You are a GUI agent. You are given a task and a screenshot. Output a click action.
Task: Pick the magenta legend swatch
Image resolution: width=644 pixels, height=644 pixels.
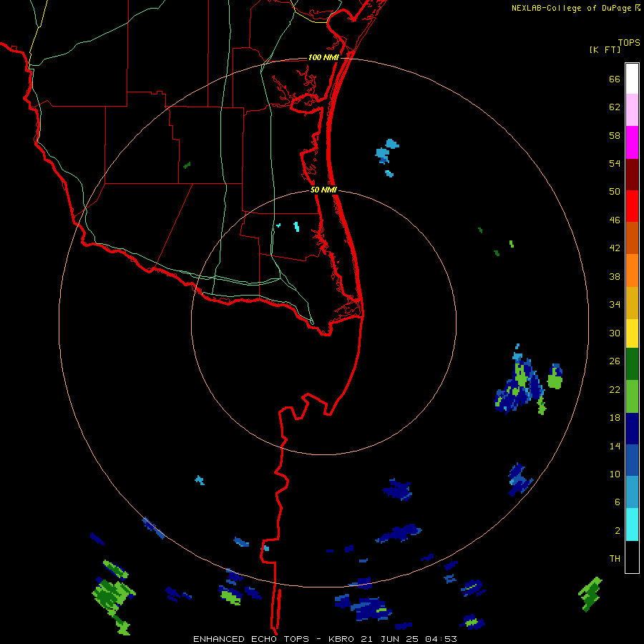click(632, 142)
